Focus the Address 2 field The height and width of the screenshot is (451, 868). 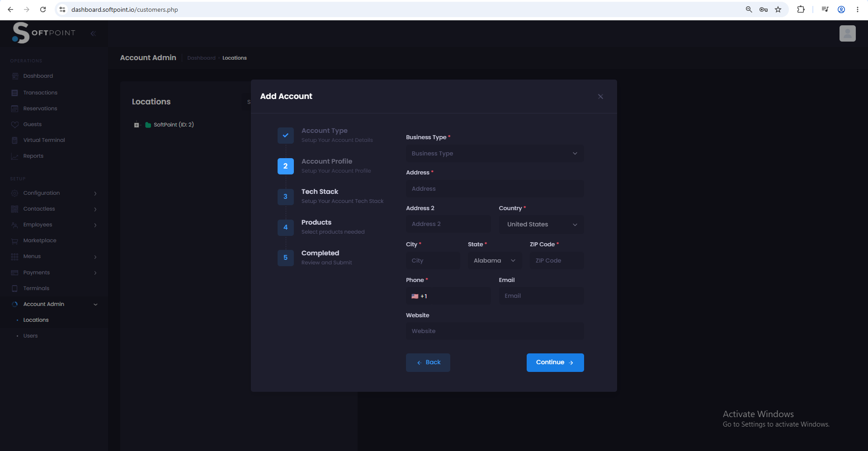pos(448,224)
